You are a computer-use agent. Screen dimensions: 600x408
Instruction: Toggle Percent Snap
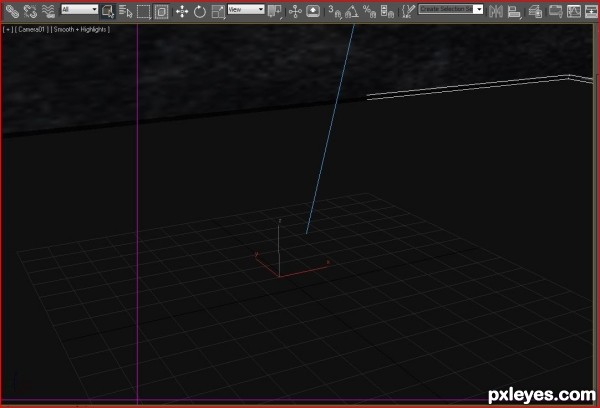click(369, 11)
